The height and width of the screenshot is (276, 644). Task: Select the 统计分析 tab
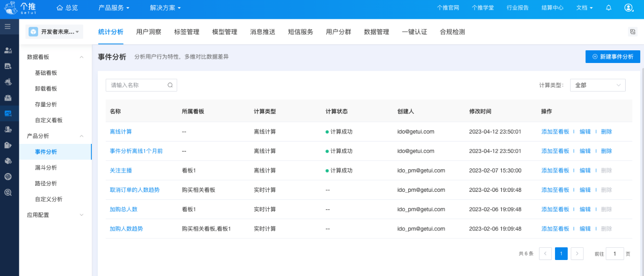click(x=111, y=32)
